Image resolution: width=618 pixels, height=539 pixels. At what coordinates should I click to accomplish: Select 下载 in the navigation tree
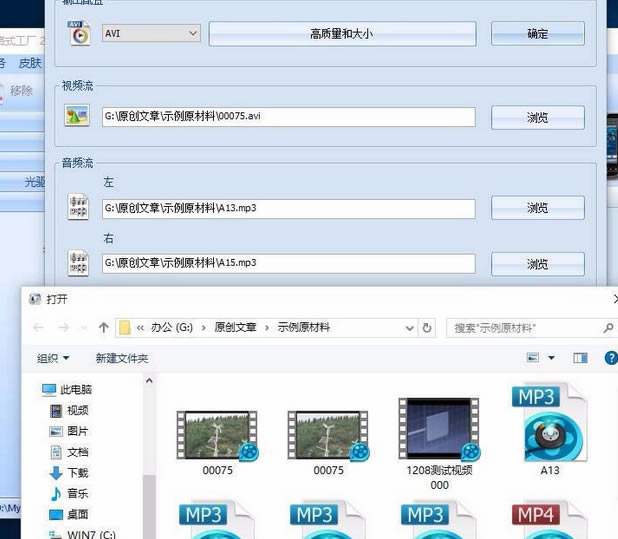[69, 472]
